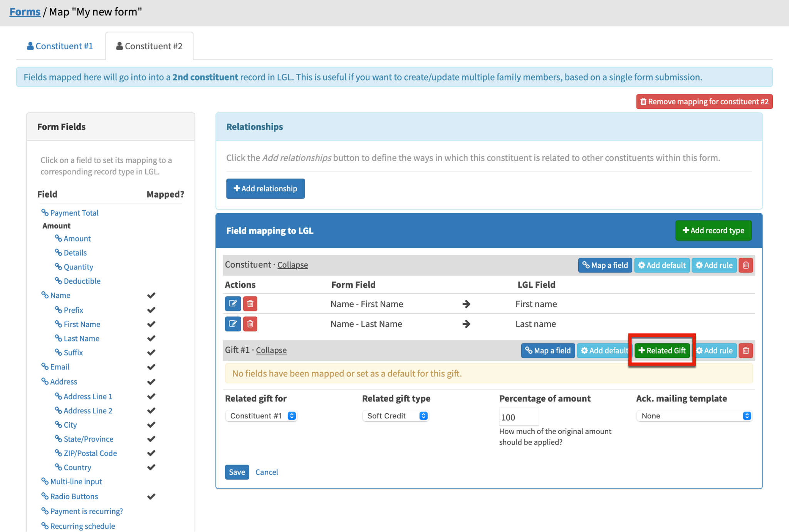
Task: Edit the Name - Last Name mapping
Action: [233, 324]
